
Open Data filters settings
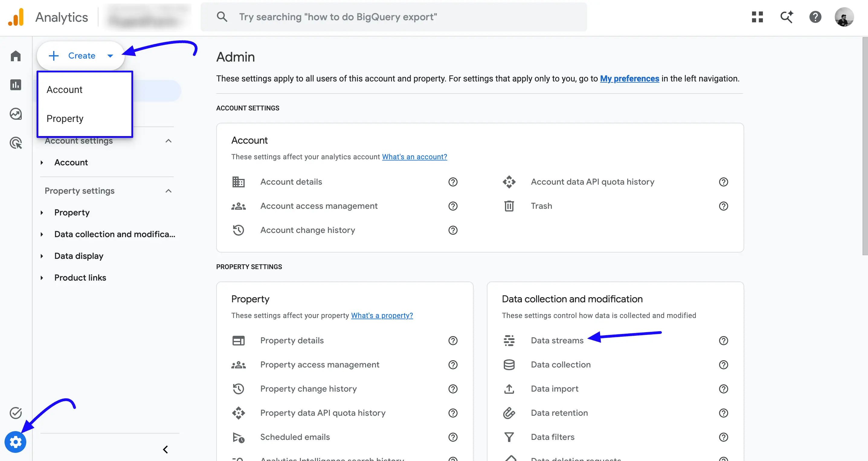pos(553,437)
